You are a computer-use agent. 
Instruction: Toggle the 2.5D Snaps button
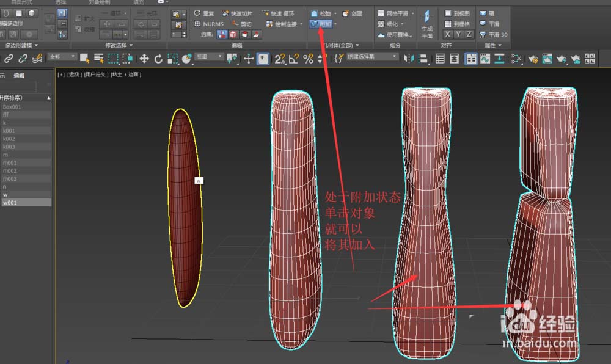(x=279, y=59)
